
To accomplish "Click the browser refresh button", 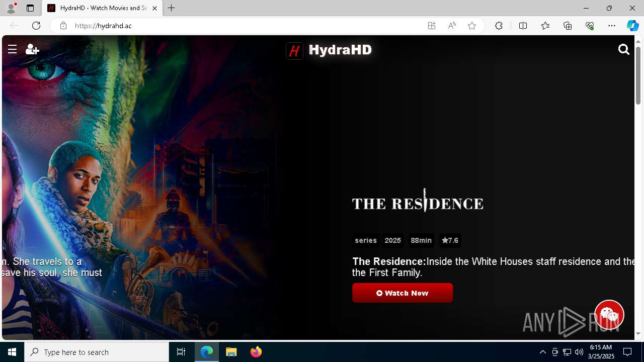I will point(36,26).
